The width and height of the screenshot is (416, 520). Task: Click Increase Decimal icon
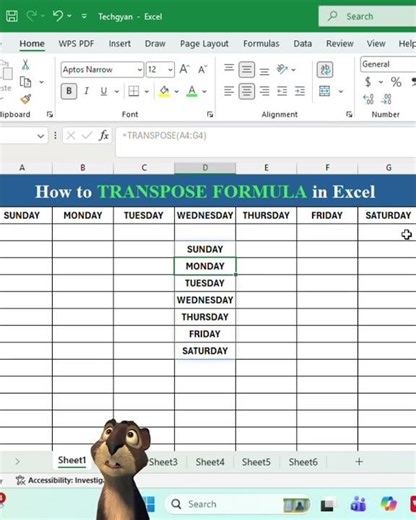click(x=368, y=99)
